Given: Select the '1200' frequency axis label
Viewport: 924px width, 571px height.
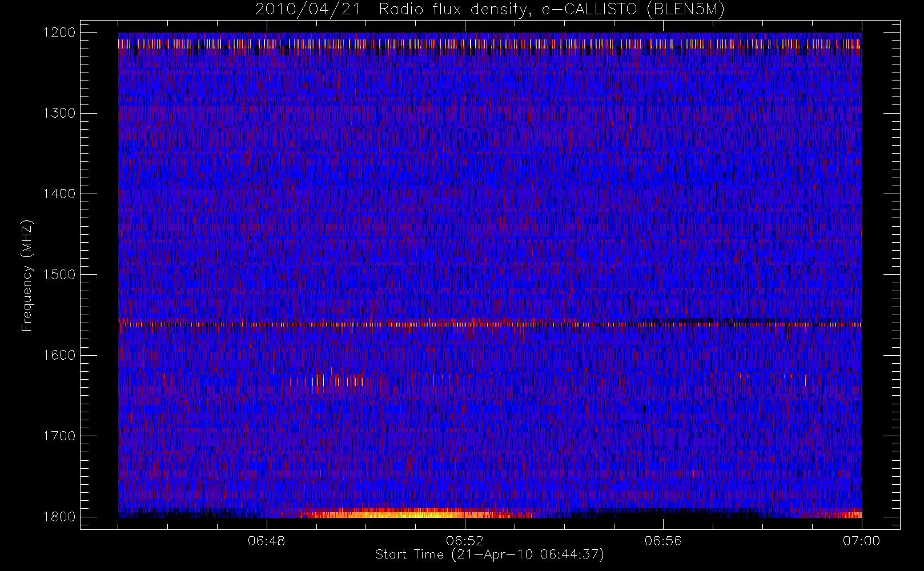Looking at the screenshot, I should coord(59,33).
